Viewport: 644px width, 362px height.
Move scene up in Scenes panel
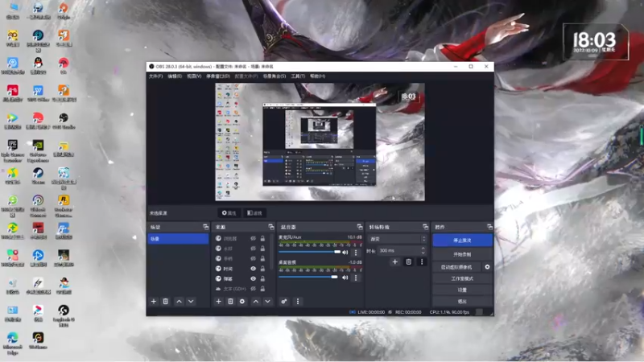point(179,301)
